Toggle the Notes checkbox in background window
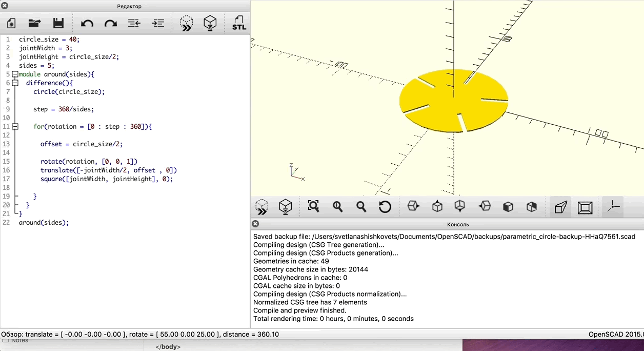644x351 pixels. click(x=6, y=340)
